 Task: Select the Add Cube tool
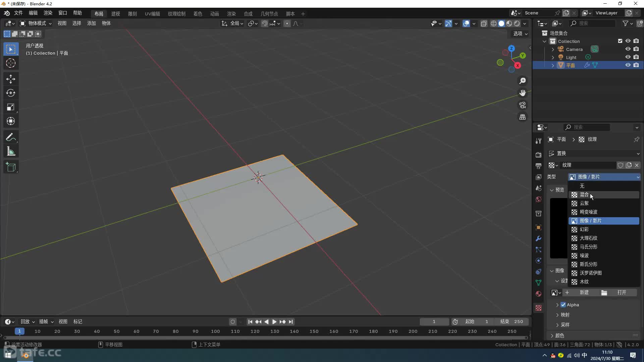pos(11,167)
